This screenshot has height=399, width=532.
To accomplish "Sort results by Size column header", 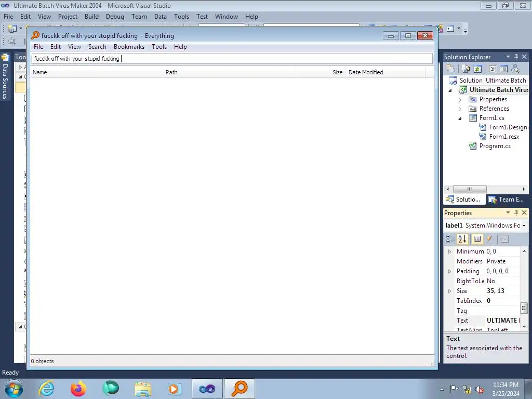I will [321, 72].
